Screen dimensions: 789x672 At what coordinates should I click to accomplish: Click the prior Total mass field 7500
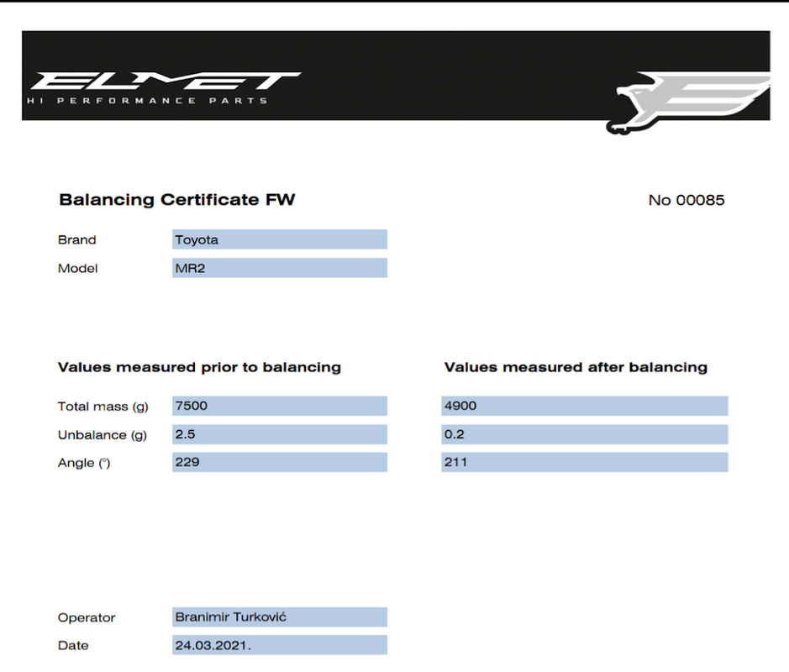[280, 406]
